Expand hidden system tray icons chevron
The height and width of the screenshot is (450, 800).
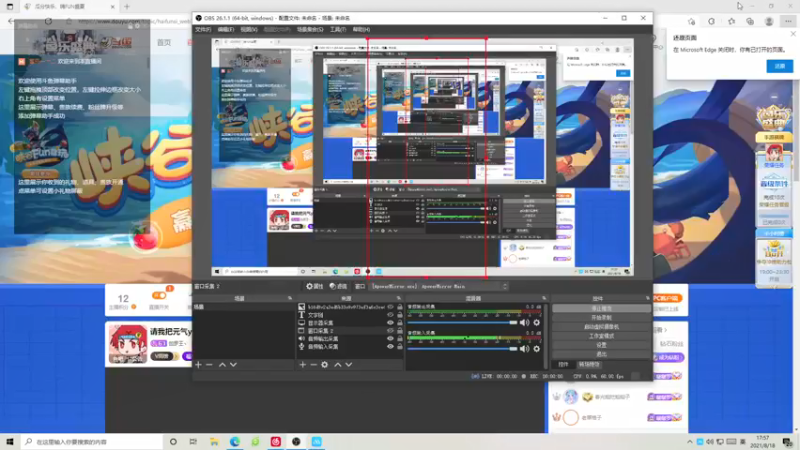pyautogui.click(x=690, y=442)
